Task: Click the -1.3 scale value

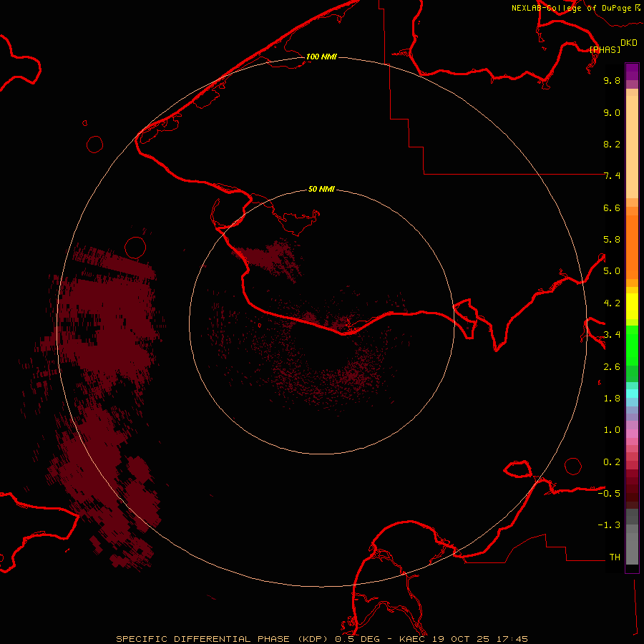Action: click(x=609, y=525)
